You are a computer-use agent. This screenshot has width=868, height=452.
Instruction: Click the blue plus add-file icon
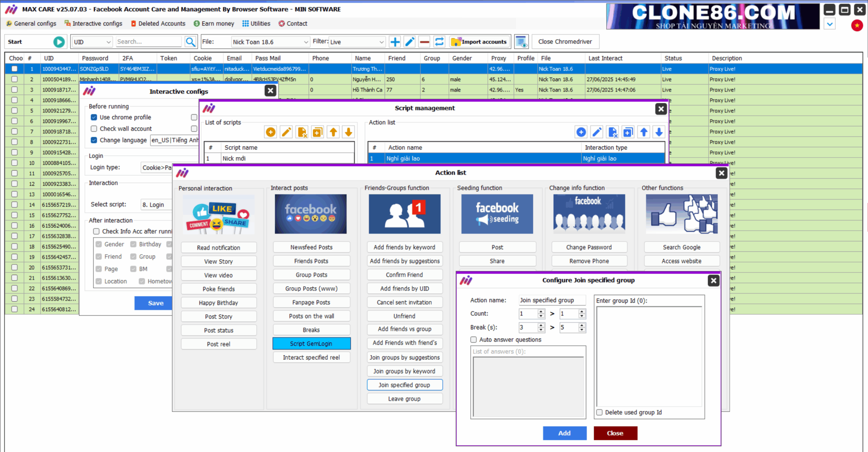click(395, 42)
